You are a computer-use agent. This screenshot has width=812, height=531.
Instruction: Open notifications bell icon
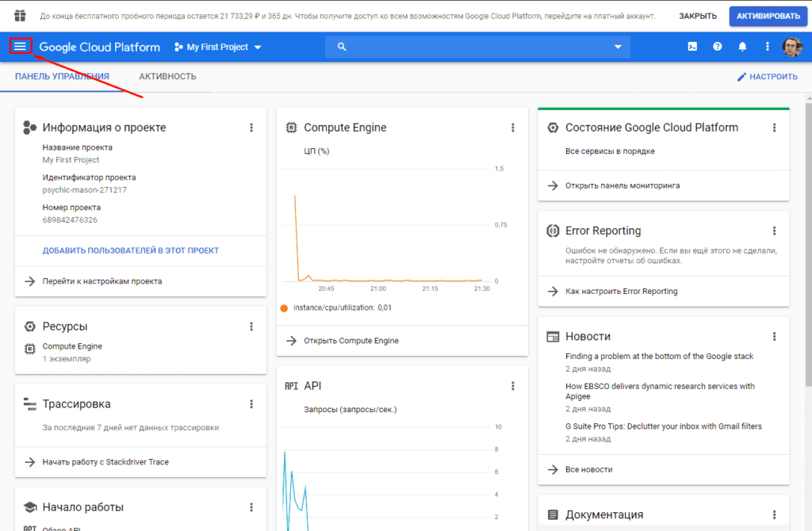tap(743, 47)
